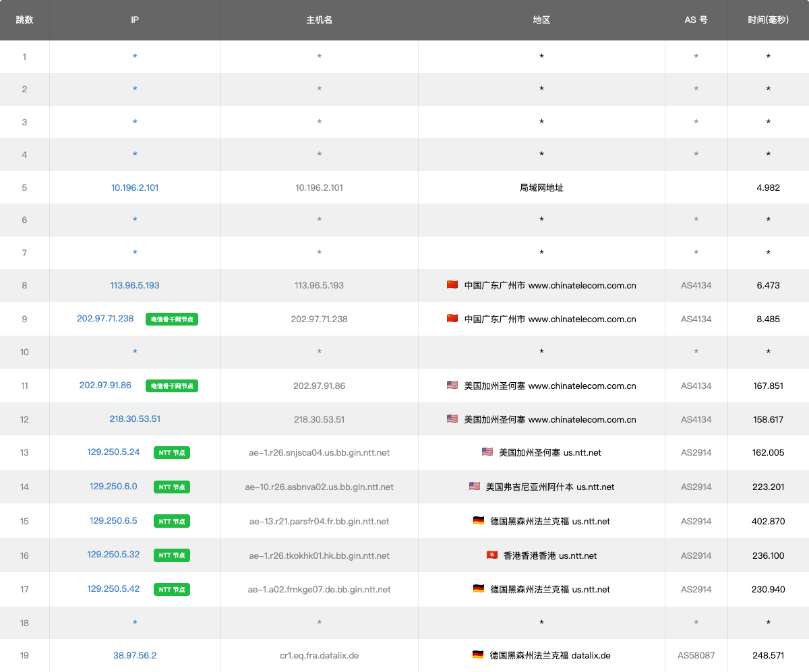Click AS58087 in the hop 19 row
Viewport: 809px width, 672px height.
click(x=696, y=655)
